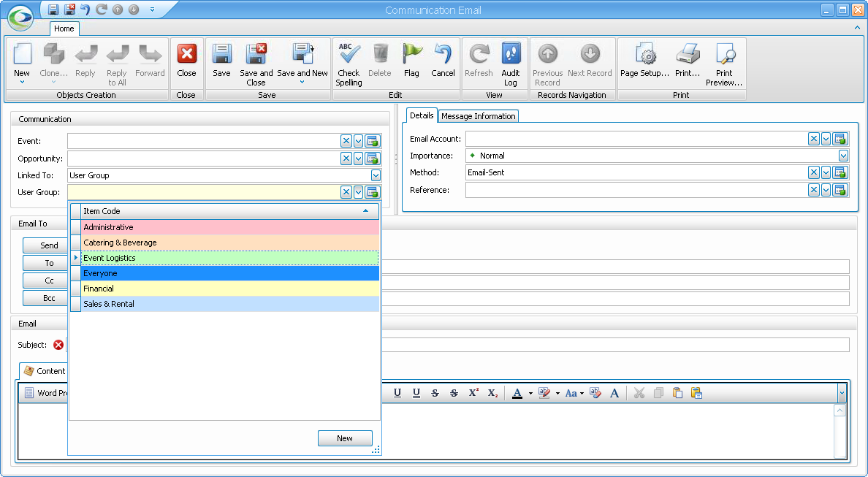Open Reference lookup list button

[840, 191]
